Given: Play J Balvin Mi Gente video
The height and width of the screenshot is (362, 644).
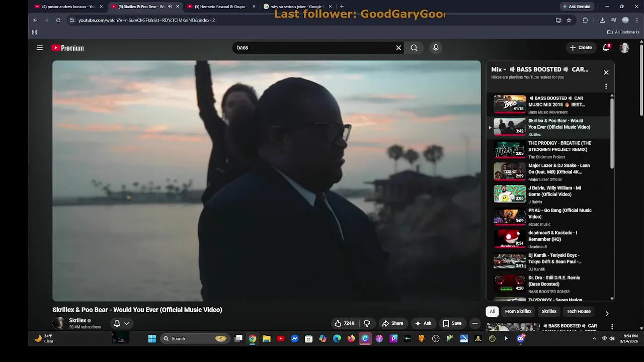Looking at the screenshot, I should point(548,194).
